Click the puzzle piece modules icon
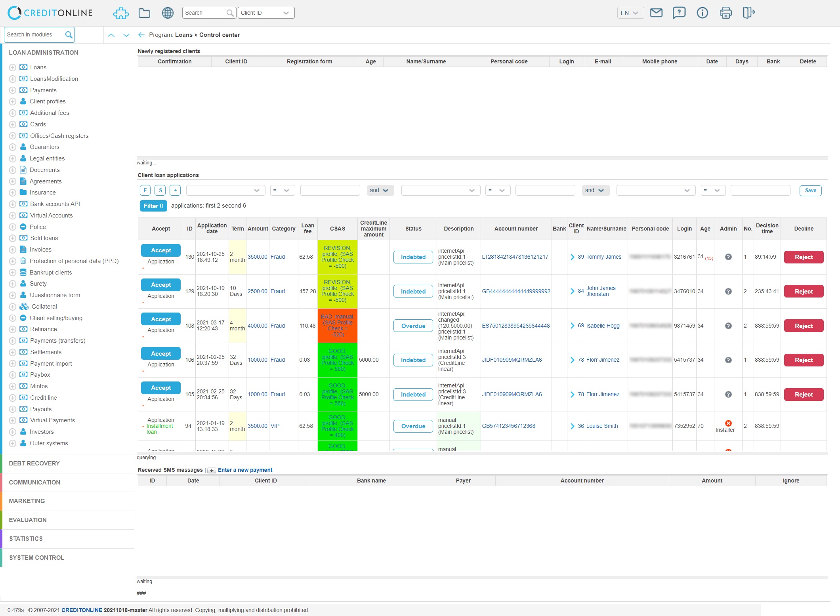The image size is (840, 616). tap(121, 13)
